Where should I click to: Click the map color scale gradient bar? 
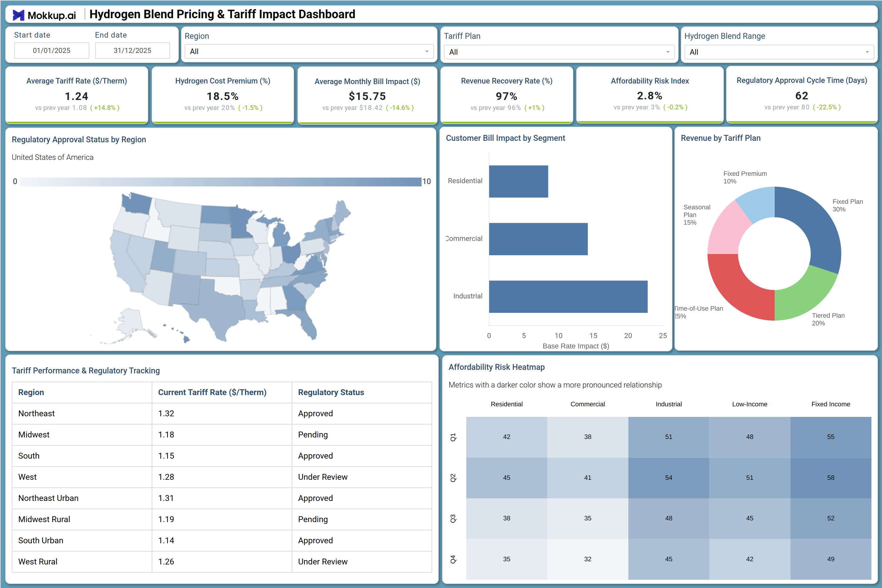click(x=220, y=181)
